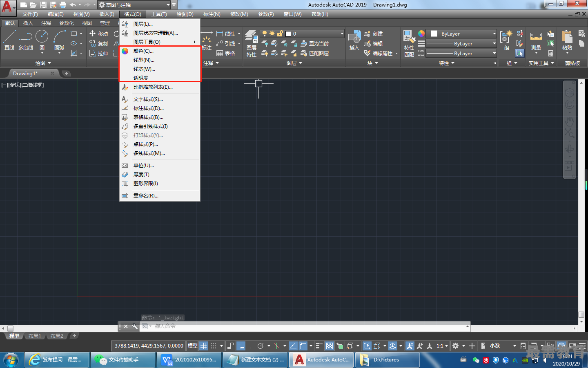Click the Table (表格) tool
Image resolution: width=588 pixels, height=368 pixels.
(x=226, y=53)
